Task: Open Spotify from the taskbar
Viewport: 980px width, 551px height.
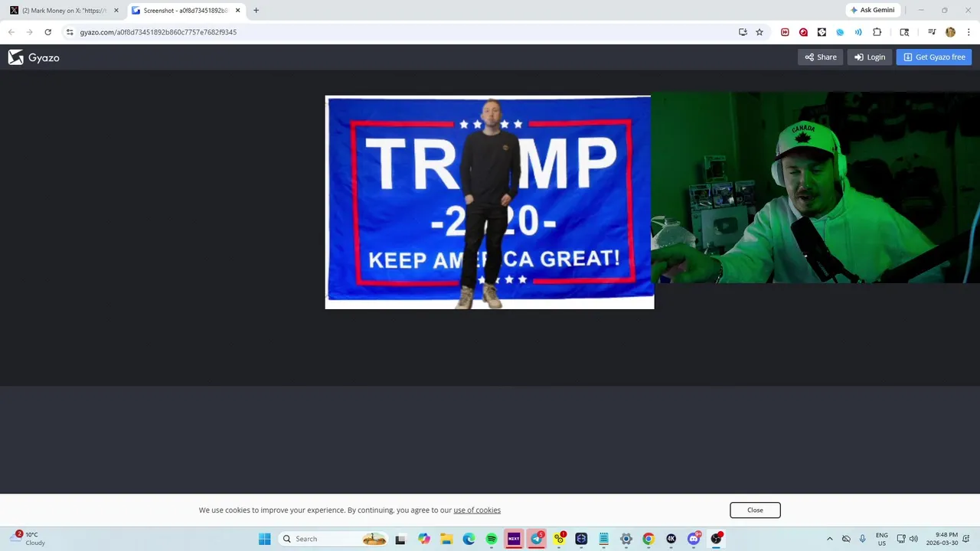Action: pyautogui.click(x=492, y=539)
